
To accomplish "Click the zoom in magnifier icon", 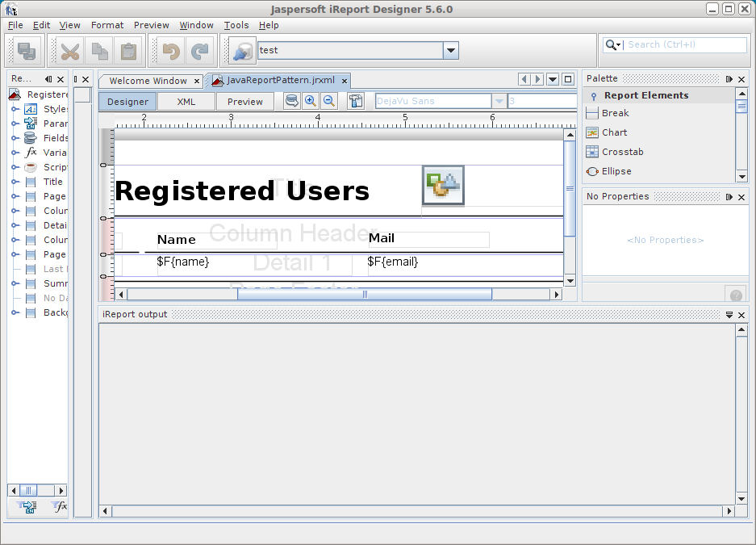I will 310,101.
